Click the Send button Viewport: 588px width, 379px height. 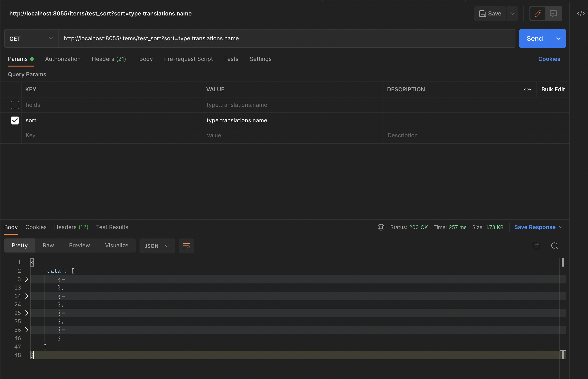point(534,38)
